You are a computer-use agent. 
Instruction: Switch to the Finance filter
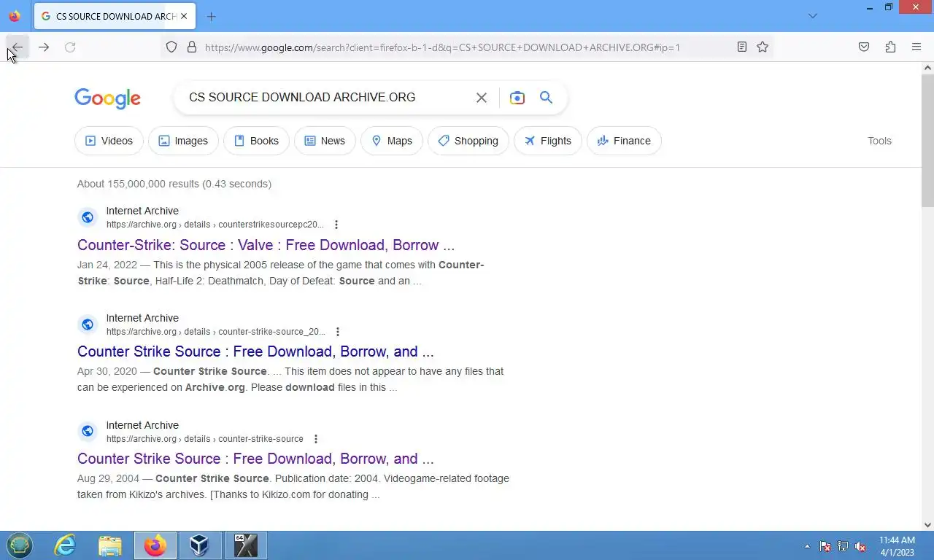coord(624,141)
